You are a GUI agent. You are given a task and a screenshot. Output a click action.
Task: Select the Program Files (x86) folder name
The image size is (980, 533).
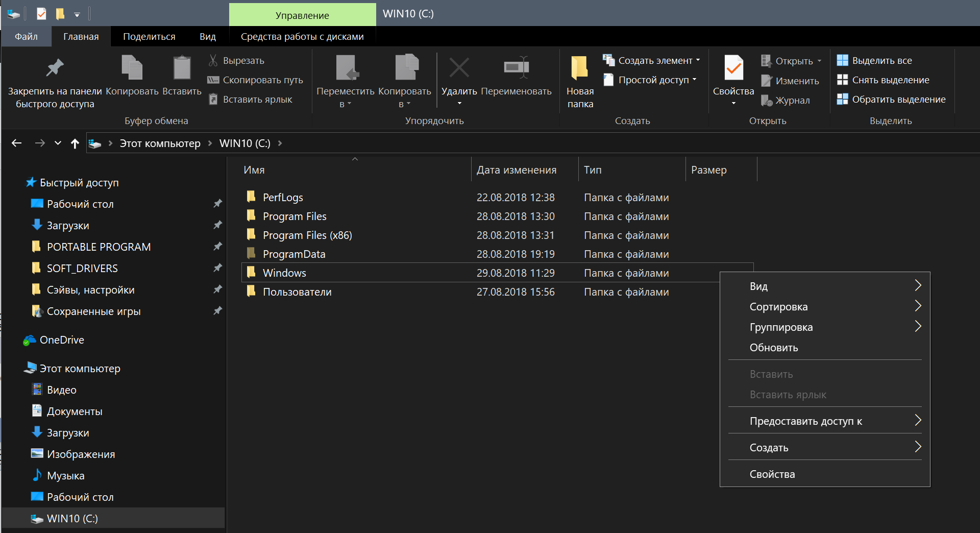[x=307, y=235]
